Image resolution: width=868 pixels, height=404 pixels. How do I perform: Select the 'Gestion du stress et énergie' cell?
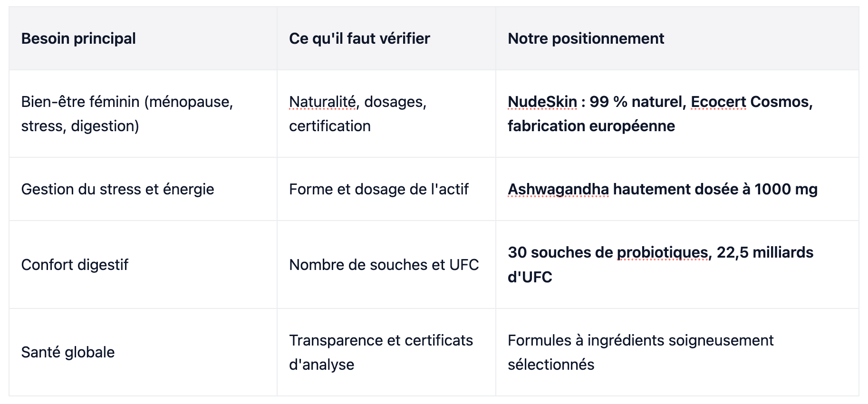click(x=143, y=189)
